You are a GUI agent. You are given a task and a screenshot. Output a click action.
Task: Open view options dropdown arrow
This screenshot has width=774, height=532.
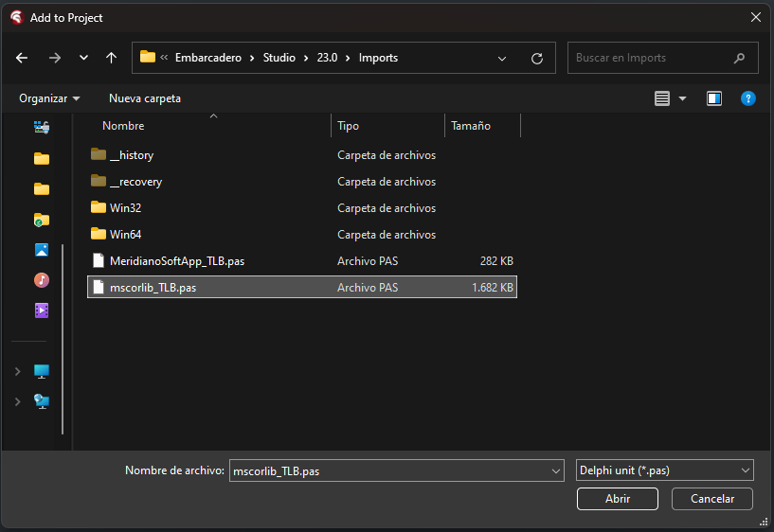pyautogui.click(x=682, y=98)
